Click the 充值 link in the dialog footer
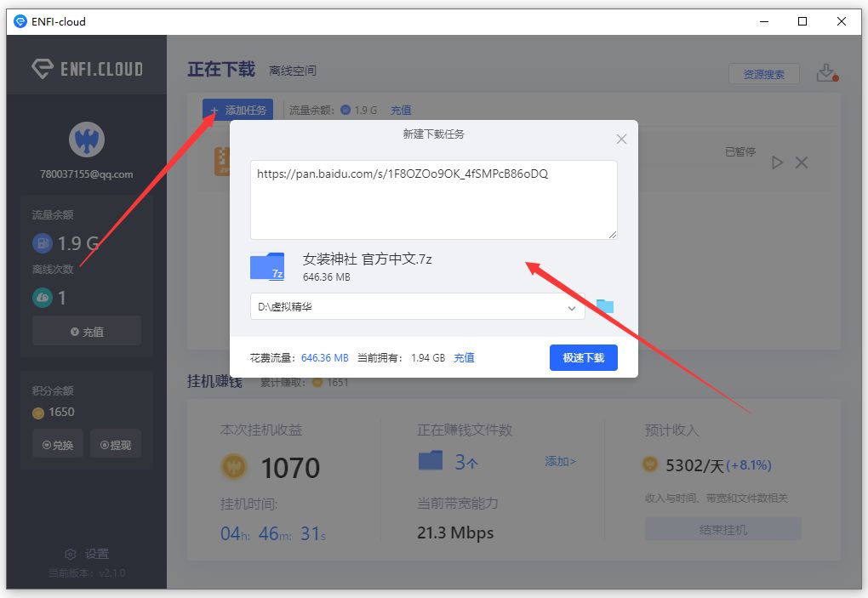The height and width of the screenshot is (598, 868). pyautogui.click(x=464, y=358)
